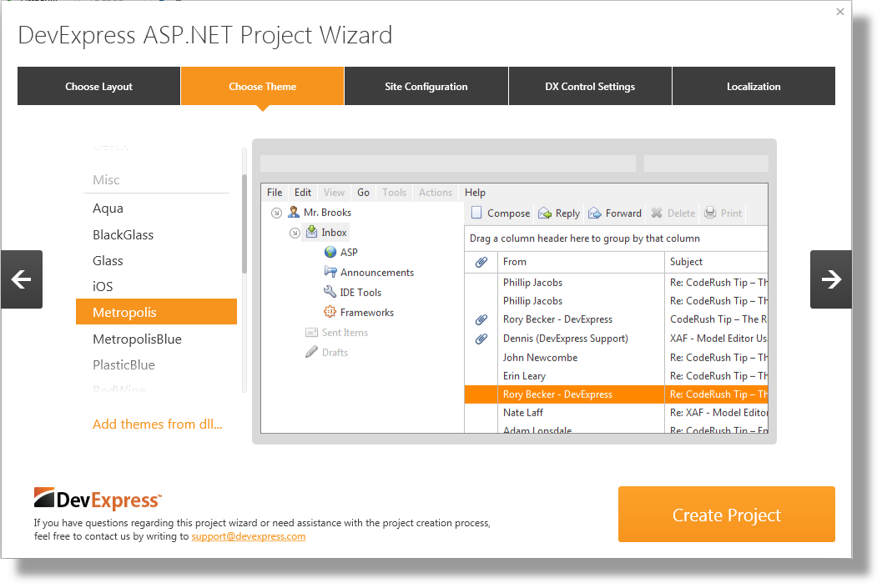Click the Drafts pencil icon
This screenshot has height=588, width=882.
click(311, 352)
